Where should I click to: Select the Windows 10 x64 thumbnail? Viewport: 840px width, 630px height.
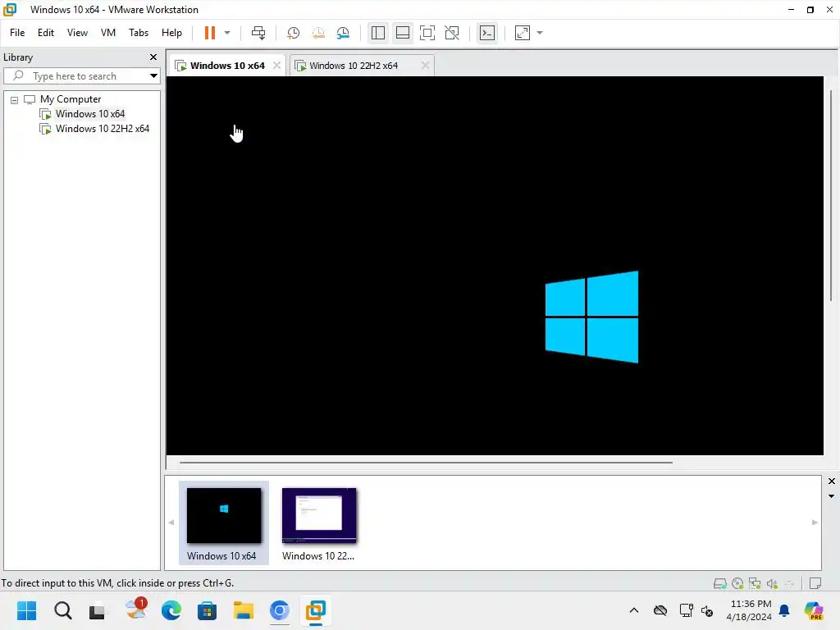click(x=224, y=523)
